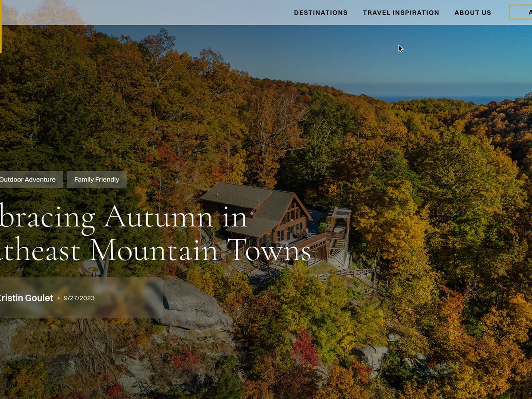Viewport: 532px width, 399px height.
Task: Select the Family Friendly tag
Action: coord(97,179)
